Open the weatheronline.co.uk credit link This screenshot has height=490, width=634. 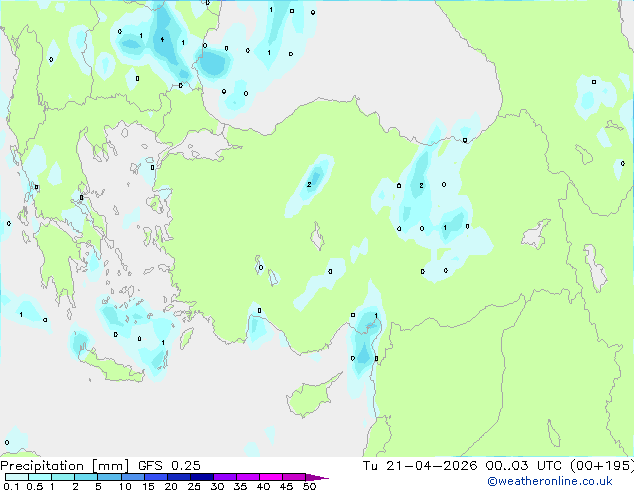pyautogui.click(x=550, y=481)
